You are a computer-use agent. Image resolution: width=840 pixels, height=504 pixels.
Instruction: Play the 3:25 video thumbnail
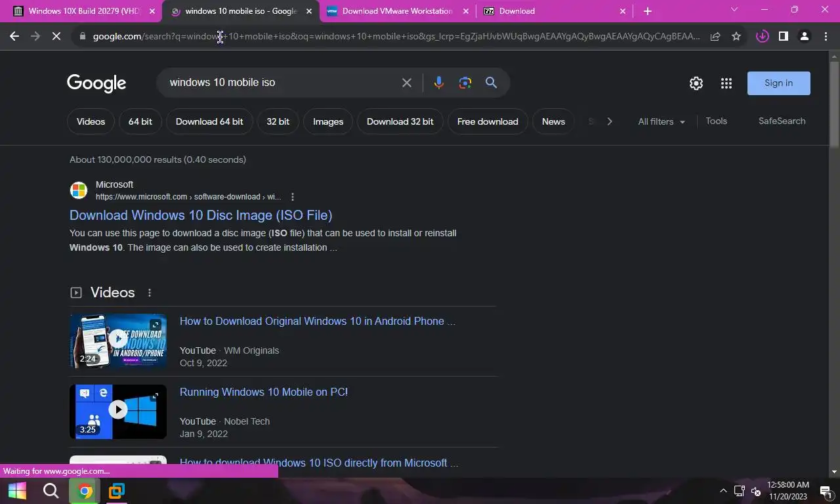coord(118,411)
